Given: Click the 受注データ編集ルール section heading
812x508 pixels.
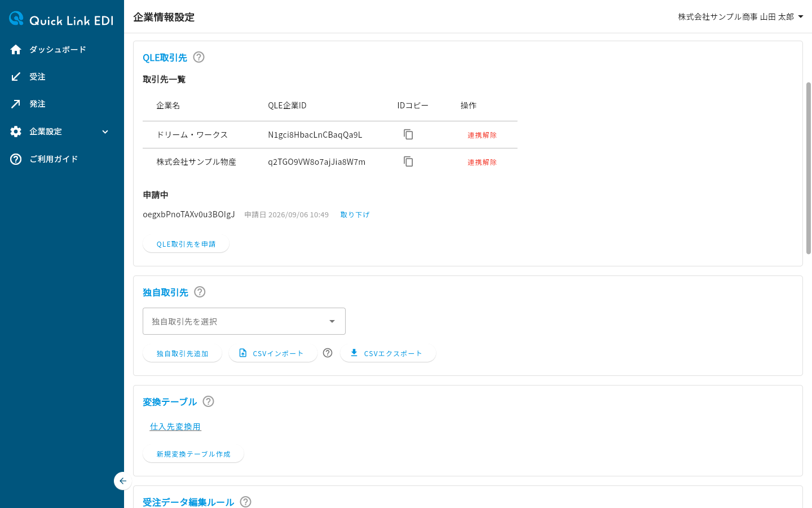Looking at the screenshot, I should pyautogui.click(x=188, y=502).
